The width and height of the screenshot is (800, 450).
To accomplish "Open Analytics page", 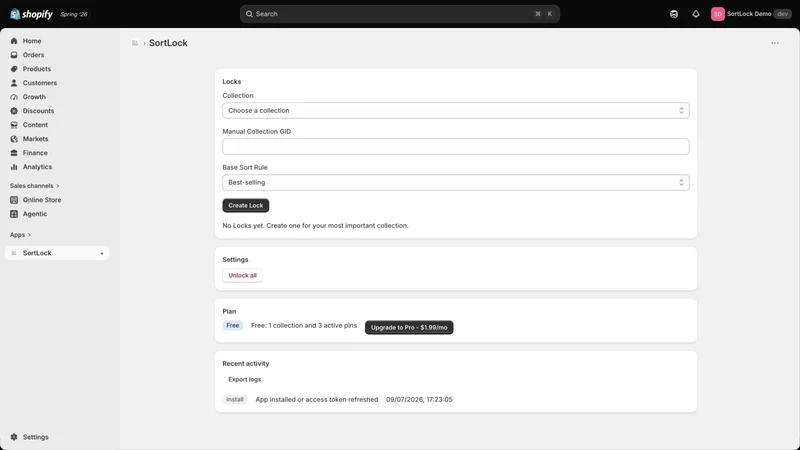I will click(37, 167).
